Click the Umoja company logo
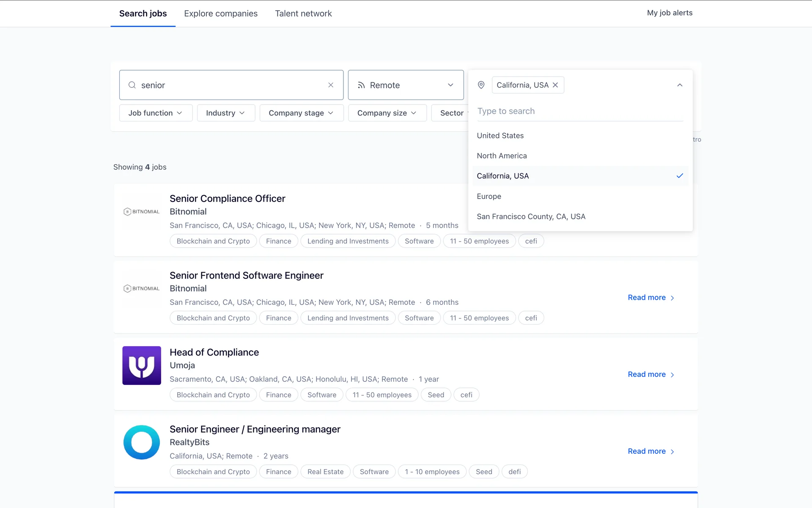The width and height of the screenshot is (812, 508). [x=142, y=365]
